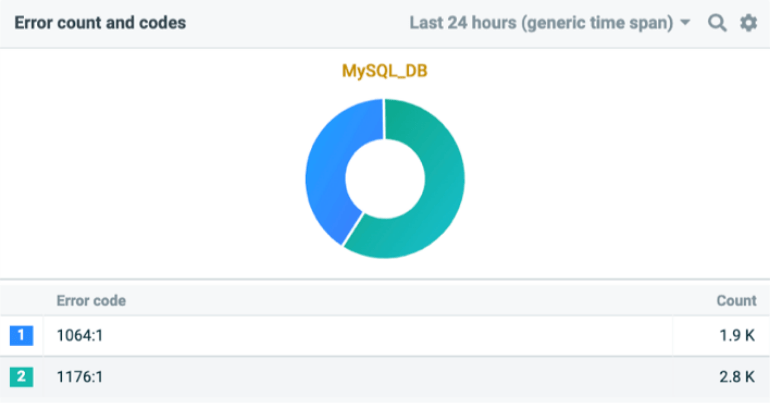This screenshot has height=403, width=770.
Task: Open the settings gear icon
Action: point(748,22)
